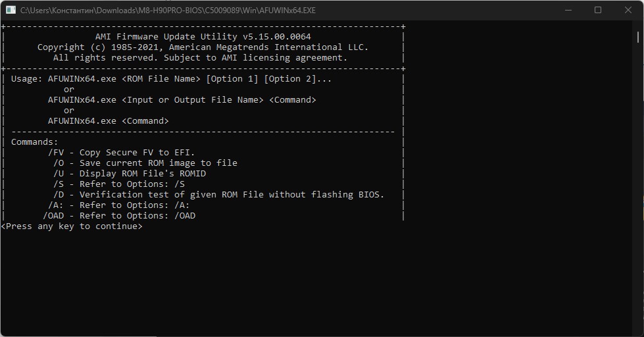The image size is (644, 337).
Task: Click the "Commands:" label
Action: point(35,142)
